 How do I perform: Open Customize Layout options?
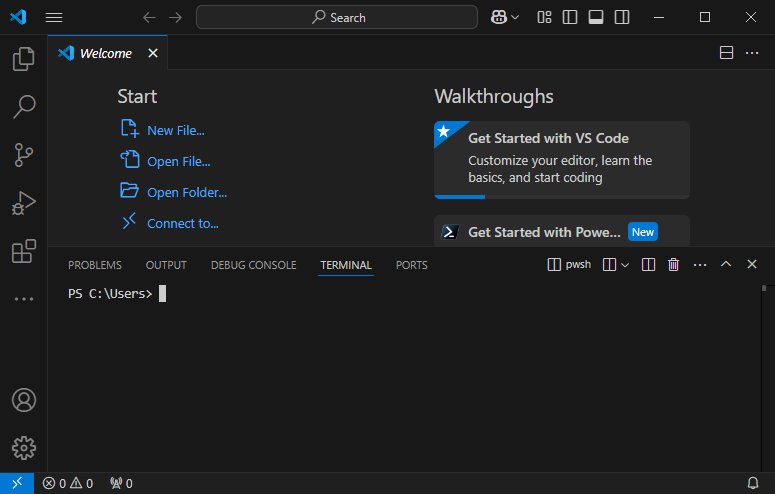(544, 17)
